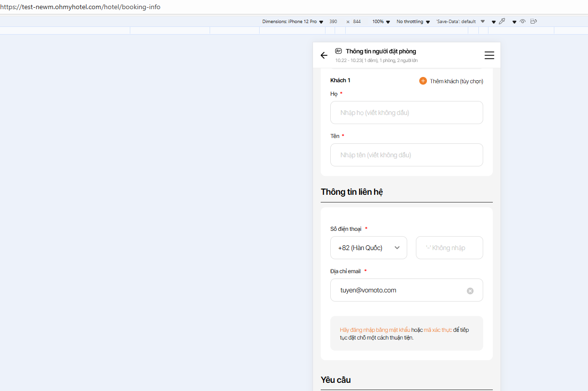588x391 pixels.
Task: Click the eyedropper icon in device toolbar
Action: click(502, 21)
